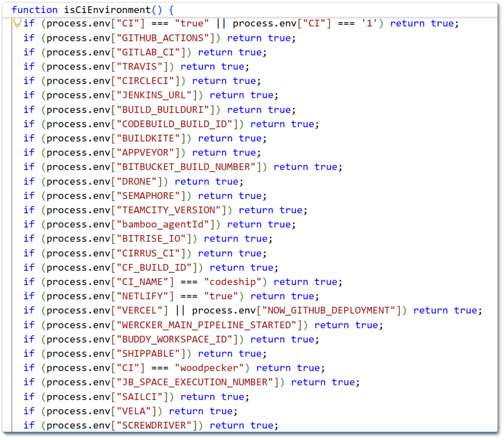
Task: Click the "CIRCLECI" environment variable string
Action: pyautogui.click(x=148, y=81)
